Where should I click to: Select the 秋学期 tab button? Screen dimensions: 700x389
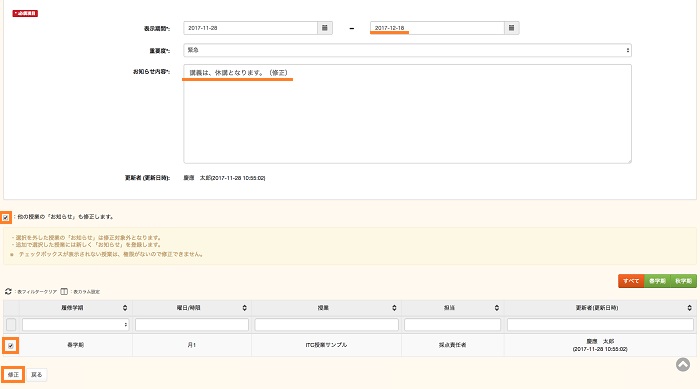683,281
